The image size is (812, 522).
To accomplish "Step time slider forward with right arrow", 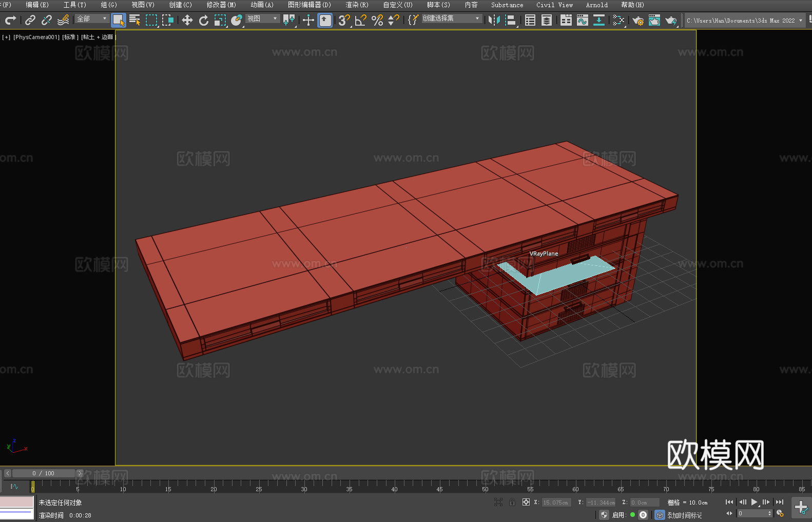I will [80, 473].
